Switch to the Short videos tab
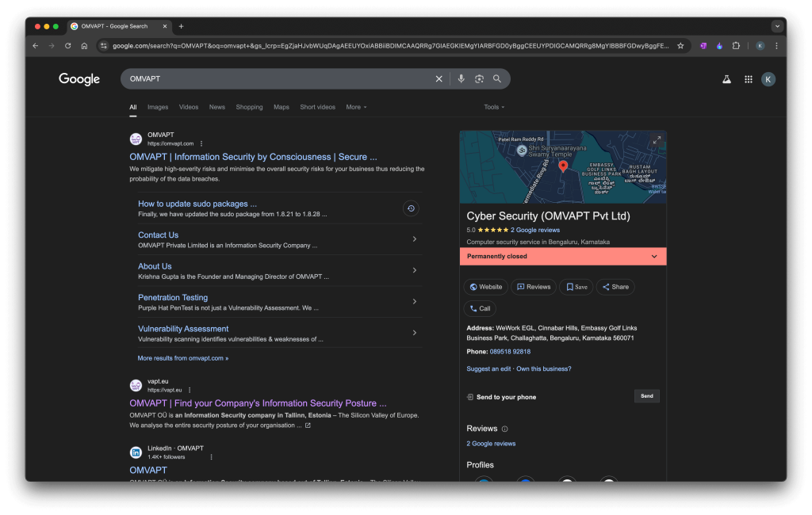This screenshot has width=812, height=515. 317,107
